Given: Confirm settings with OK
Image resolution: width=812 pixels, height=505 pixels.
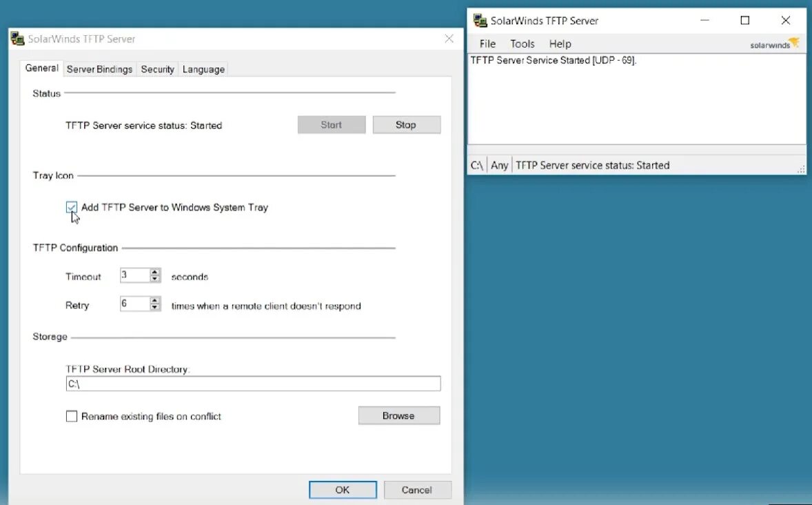Looking at the screenshot, I should (343, 490).
